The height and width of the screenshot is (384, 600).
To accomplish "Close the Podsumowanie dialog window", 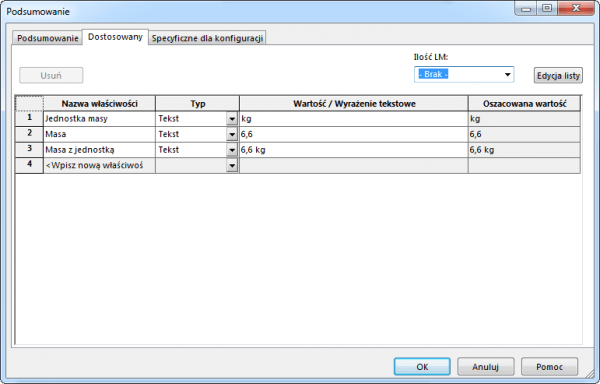I will 576,8.
